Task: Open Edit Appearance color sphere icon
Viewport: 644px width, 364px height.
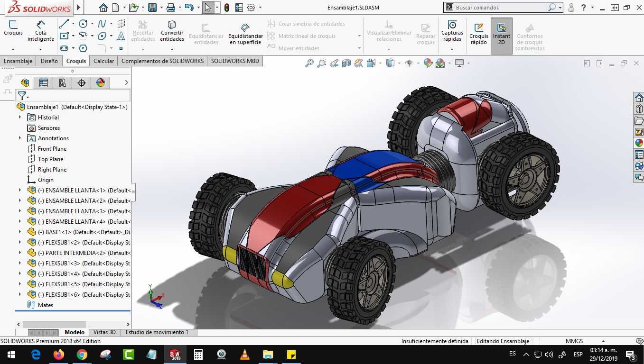Action: click(428, 63)
